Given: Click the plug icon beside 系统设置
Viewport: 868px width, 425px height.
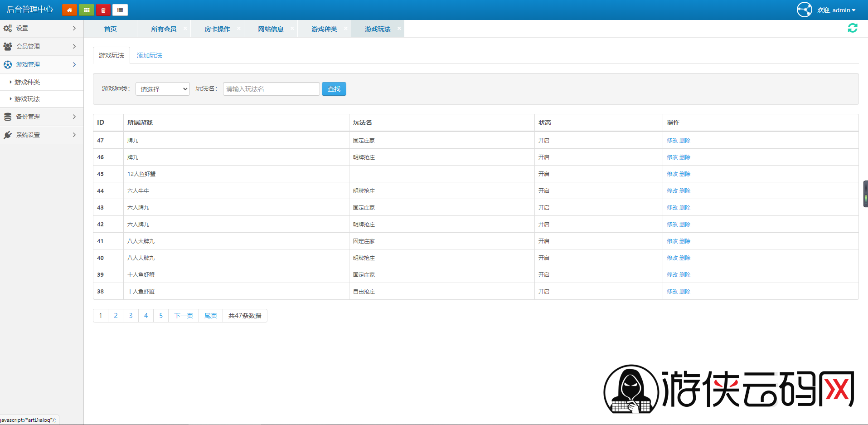Looking at the screenshot, I should point(8,135).
